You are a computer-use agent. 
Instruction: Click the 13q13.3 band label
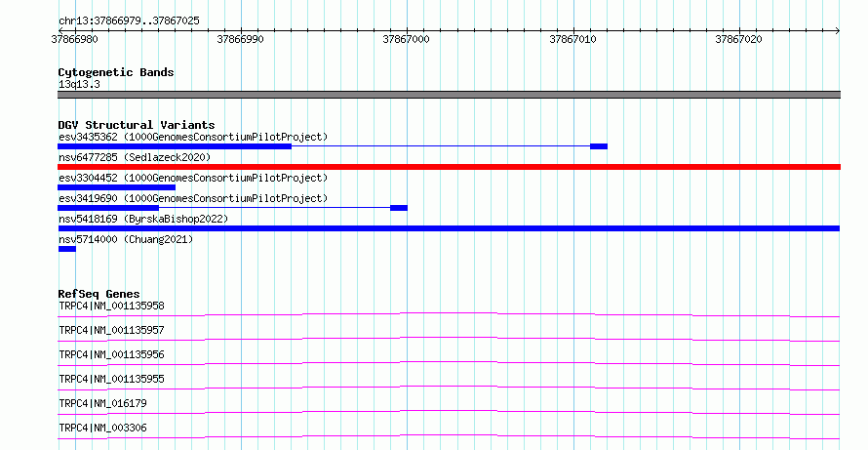pos(79,84)
